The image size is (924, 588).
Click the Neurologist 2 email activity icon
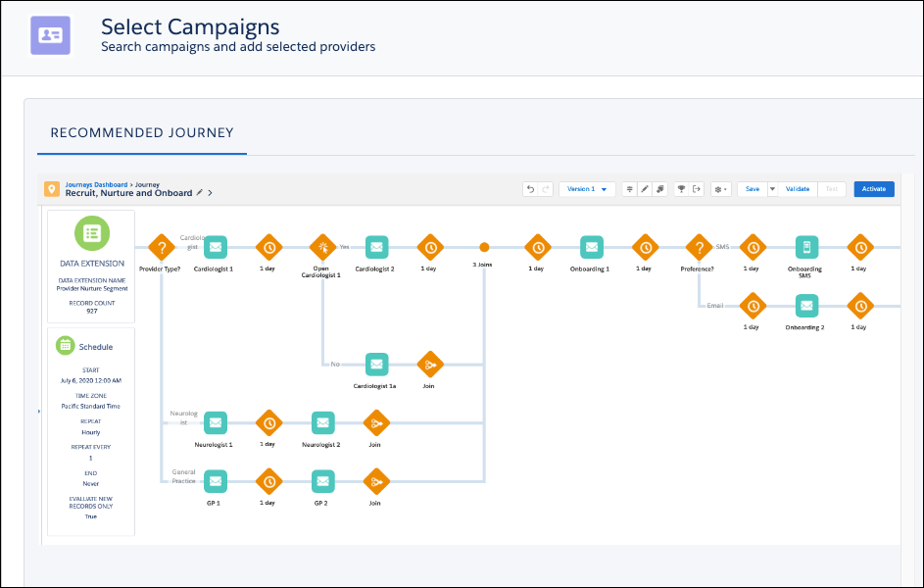(323, 423)
